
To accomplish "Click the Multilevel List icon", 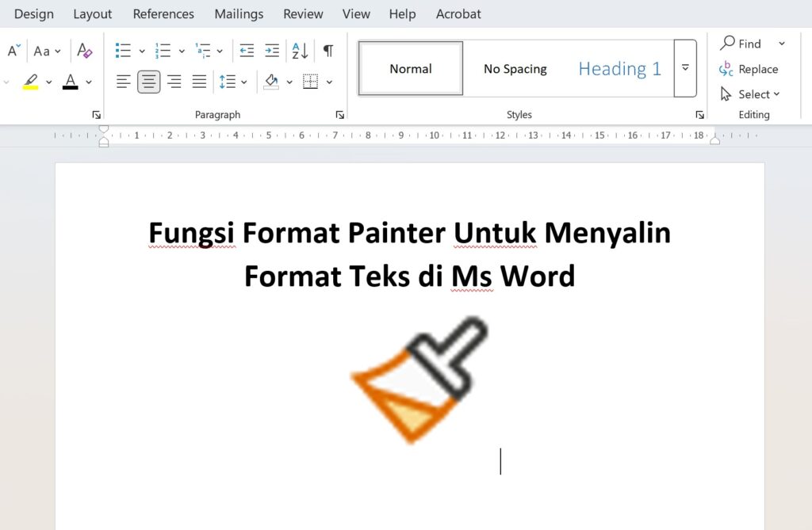I will tap(202, 51).
